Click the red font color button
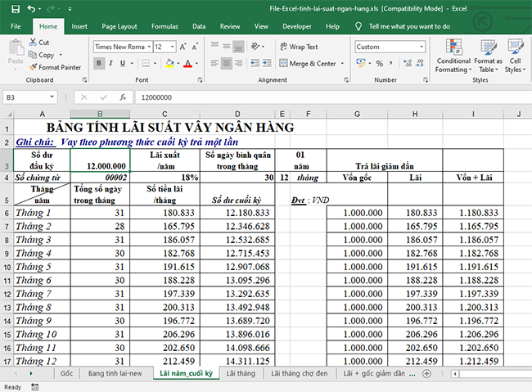 [x=187, y=63]
